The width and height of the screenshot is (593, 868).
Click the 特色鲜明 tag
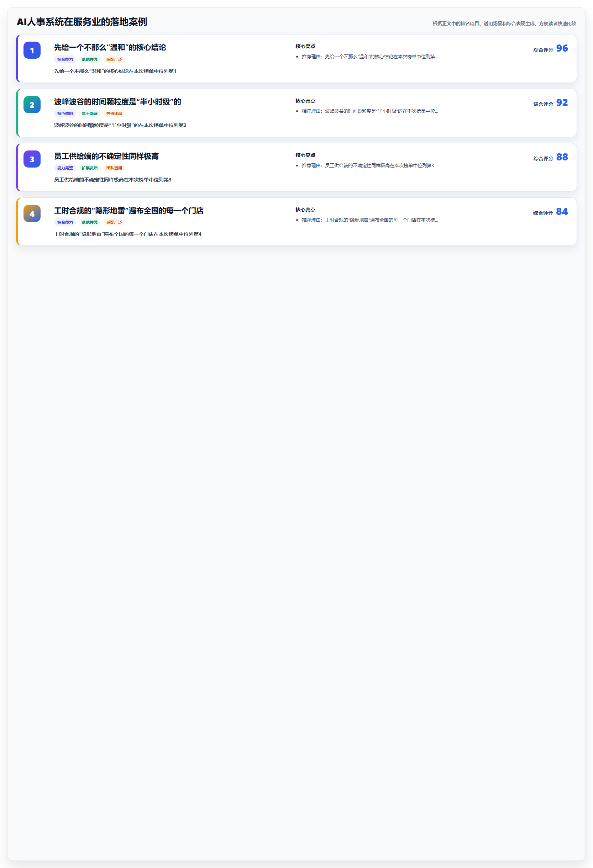(65, 113)
